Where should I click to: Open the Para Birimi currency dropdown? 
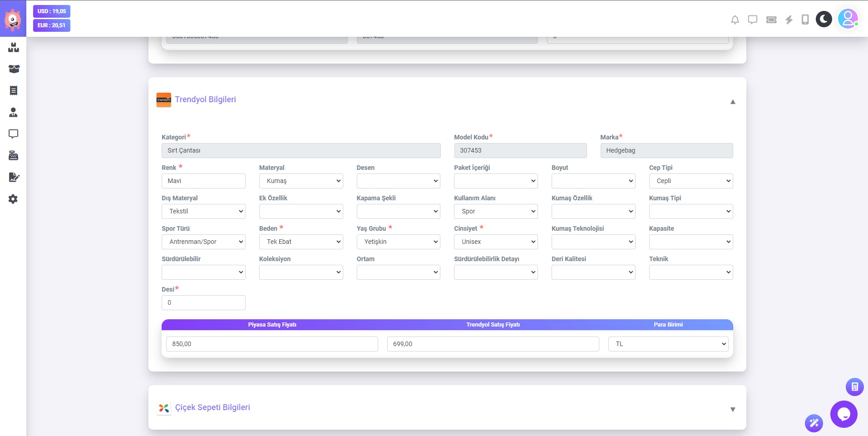coord(668,344)
